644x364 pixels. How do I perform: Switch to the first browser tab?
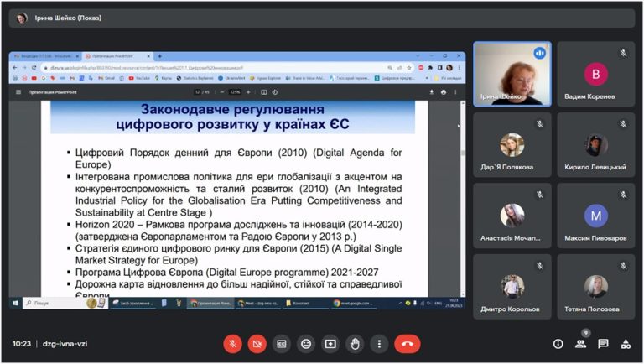pos(46,56)
